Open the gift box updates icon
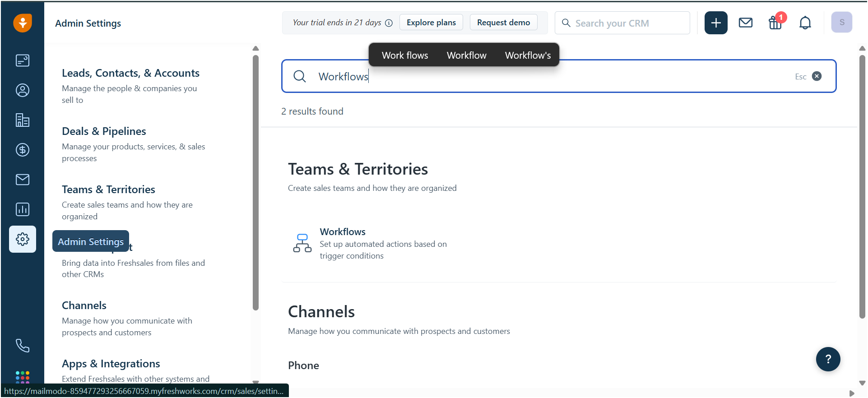The image size is (868, 398). pyautogui.click(x=775, y=23)
